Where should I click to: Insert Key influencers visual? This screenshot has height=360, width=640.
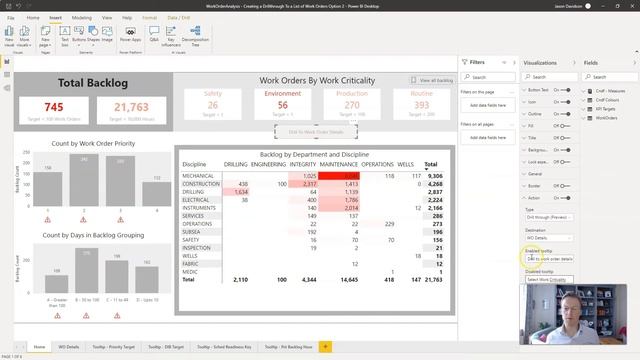[x=171, y=36]
